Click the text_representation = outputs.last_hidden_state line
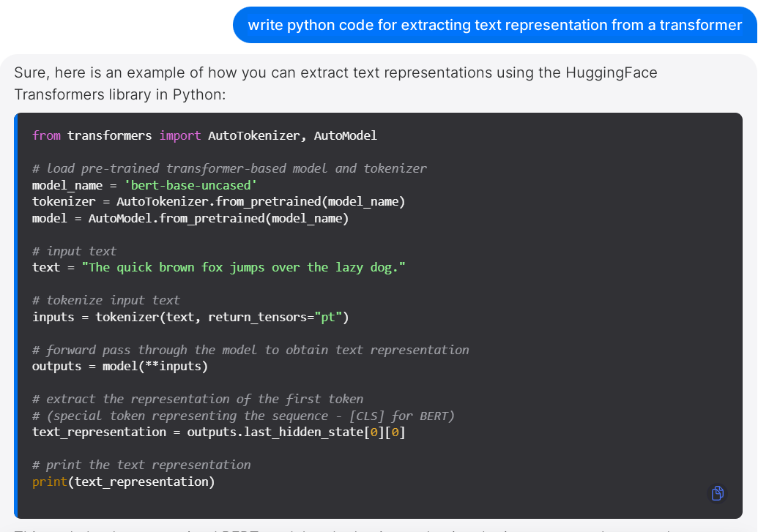 coord(218,432)
